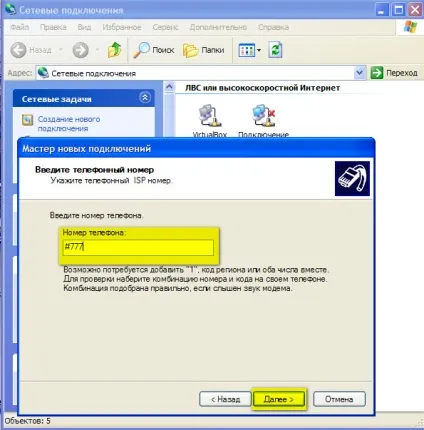Collapse the Сетевые задачи panel
Screen dimensions: 424x430
click(145, 98)
